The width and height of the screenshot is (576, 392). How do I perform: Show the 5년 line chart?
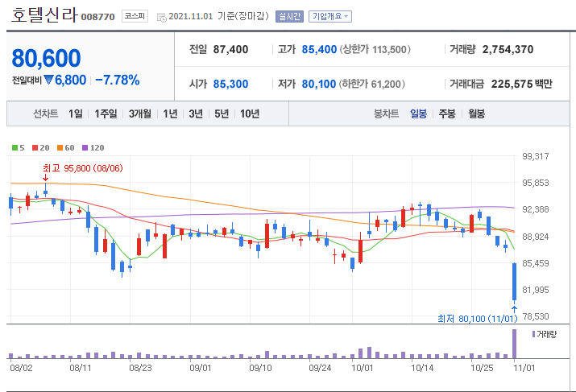point(222,113)
